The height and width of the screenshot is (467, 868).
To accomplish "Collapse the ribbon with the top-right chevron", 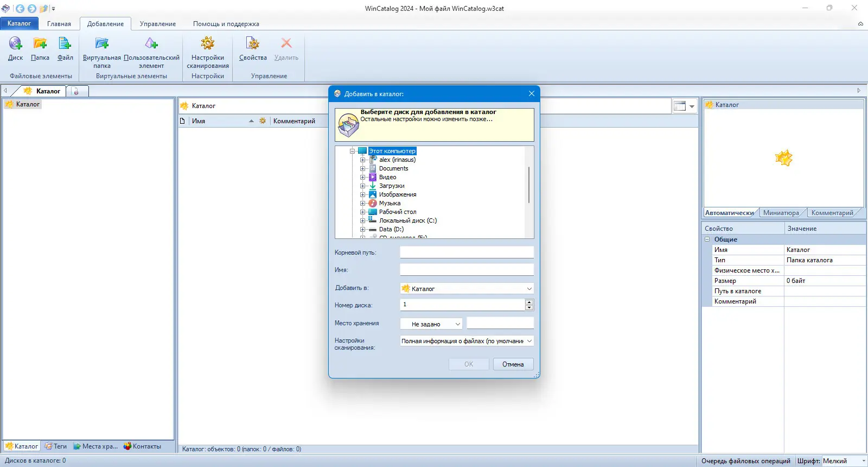I will [860, 24].
